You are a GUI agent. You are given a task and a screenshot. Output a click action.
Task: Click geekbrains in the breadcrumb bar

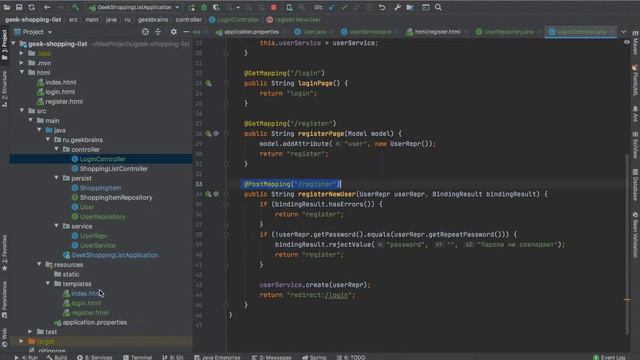pyautogui.click(x=153, y=20)
